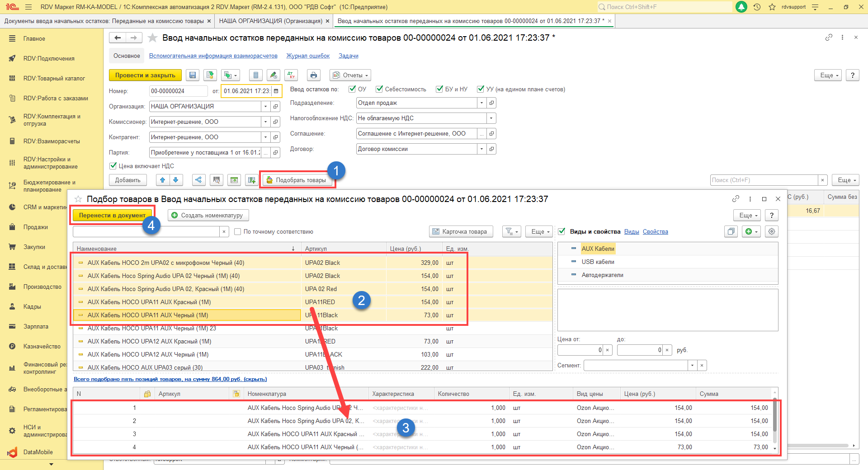Image resolution: width=868 pixels, height=470 pixels.
Task: Open the Продажи section in sidebar
Action: [35, 227]
